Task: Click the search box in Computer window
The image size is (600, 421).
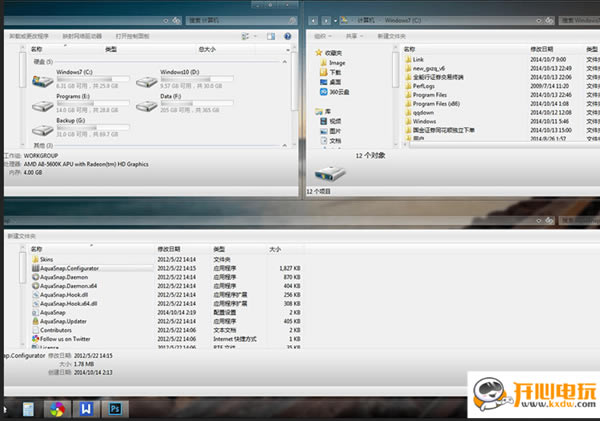Action: [241, 20]
